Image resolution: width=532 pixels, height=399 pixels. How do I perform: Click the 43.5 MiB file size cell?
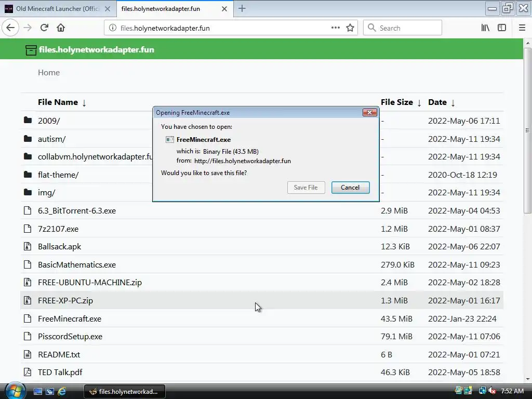(x=396, y=319)
